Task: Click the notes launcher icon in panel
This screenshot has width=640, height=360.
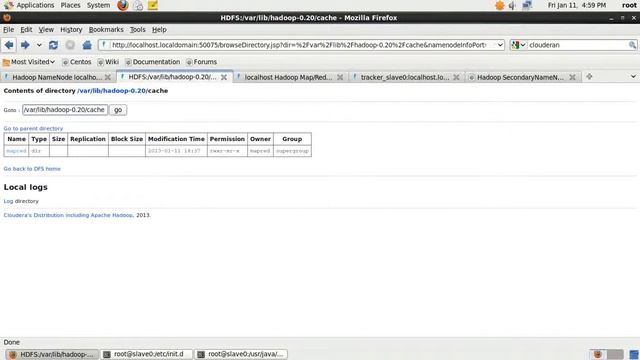Action: tap(153, 5)
